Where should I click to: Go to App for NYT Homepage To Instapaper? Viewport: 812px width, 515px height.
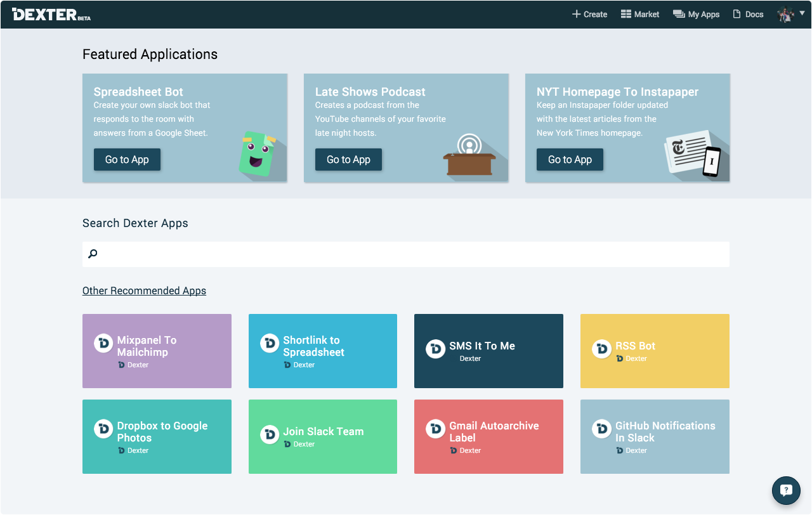point(570,159)
